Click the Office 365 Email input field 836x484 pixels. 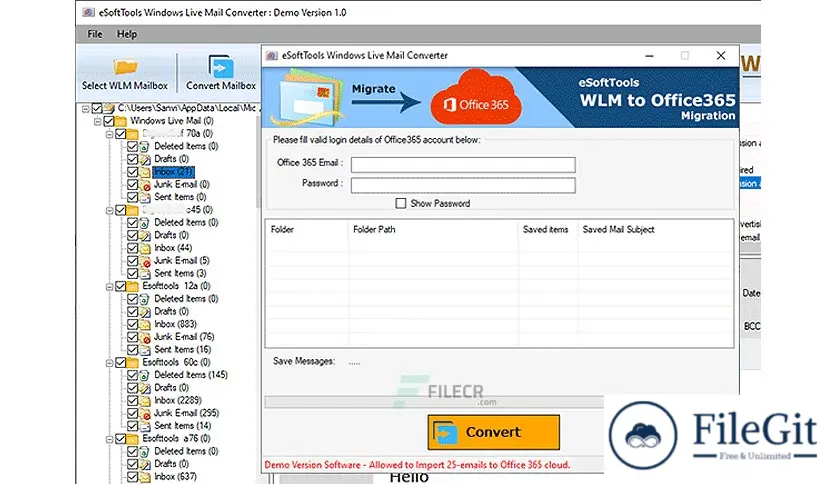[463, 164]
